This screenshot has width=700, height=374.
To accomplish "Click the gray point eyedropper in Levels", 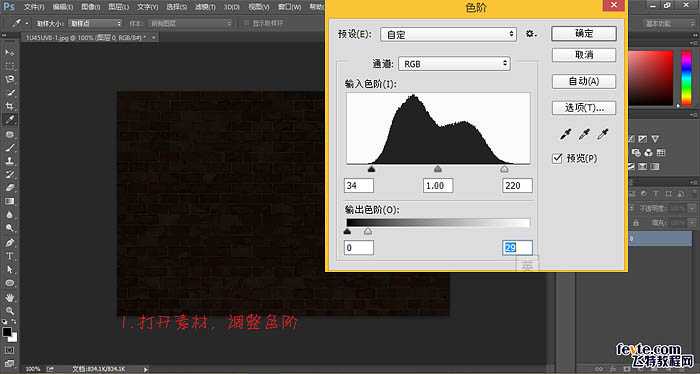I will click(x=584, y=134).
